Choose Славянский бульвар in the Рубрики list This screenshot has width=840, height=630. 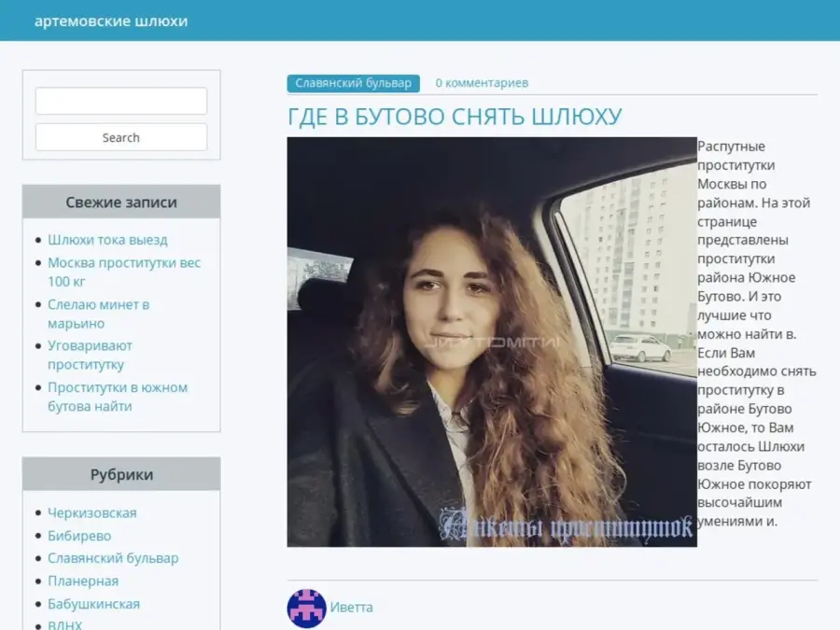(113, 558)
